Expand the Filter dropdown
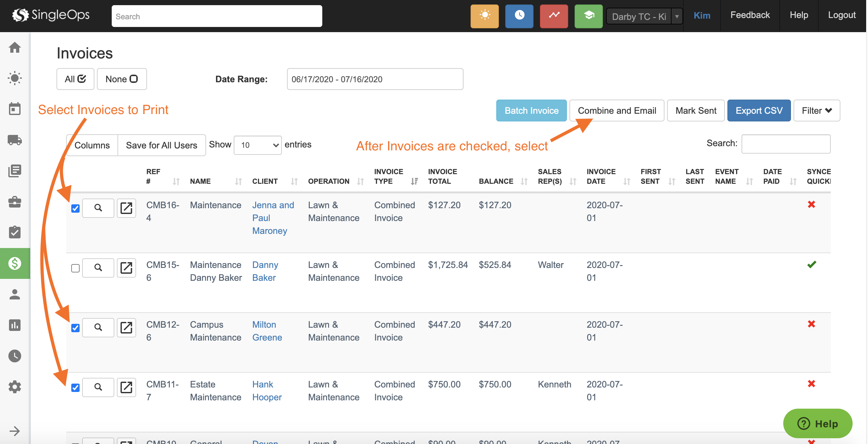The height and width of the screenshot is (444, 868). (x=816, y=110)
